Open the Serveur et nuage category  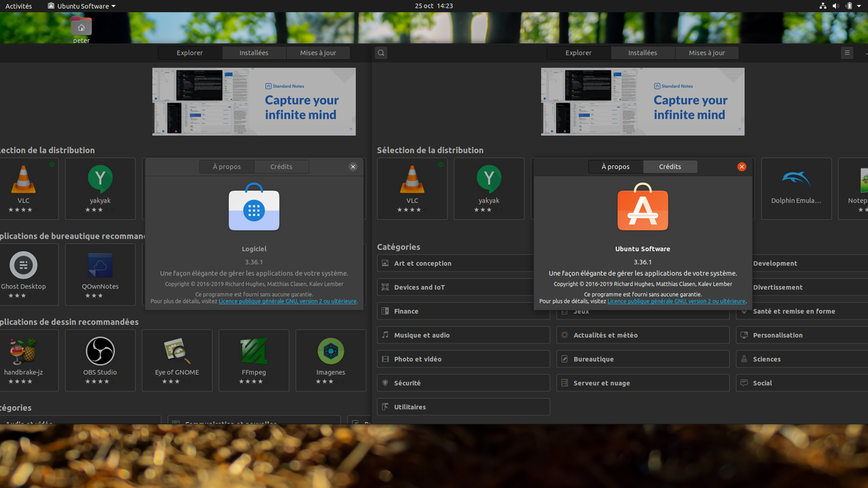(x=643, y=383)
